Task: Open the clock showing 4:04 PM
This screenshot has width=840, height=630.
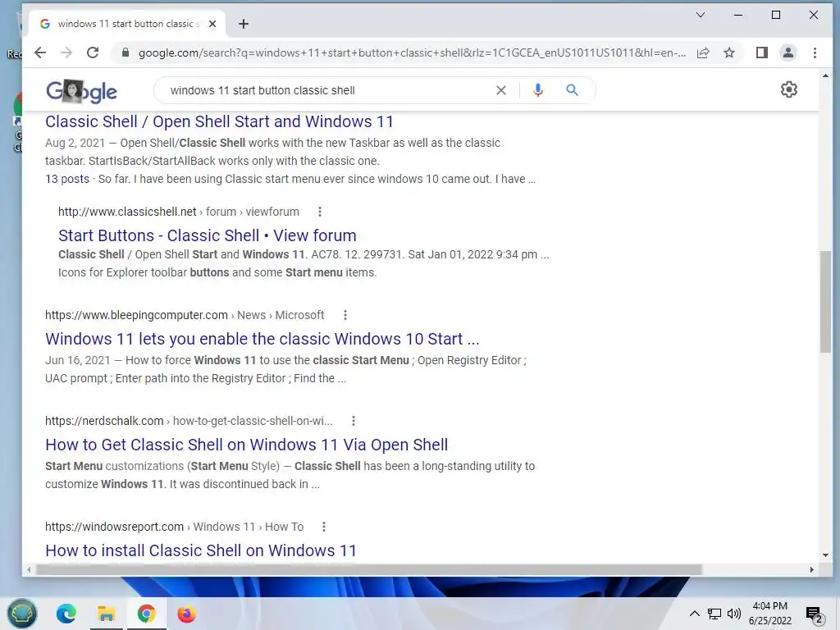Action: 769,614
